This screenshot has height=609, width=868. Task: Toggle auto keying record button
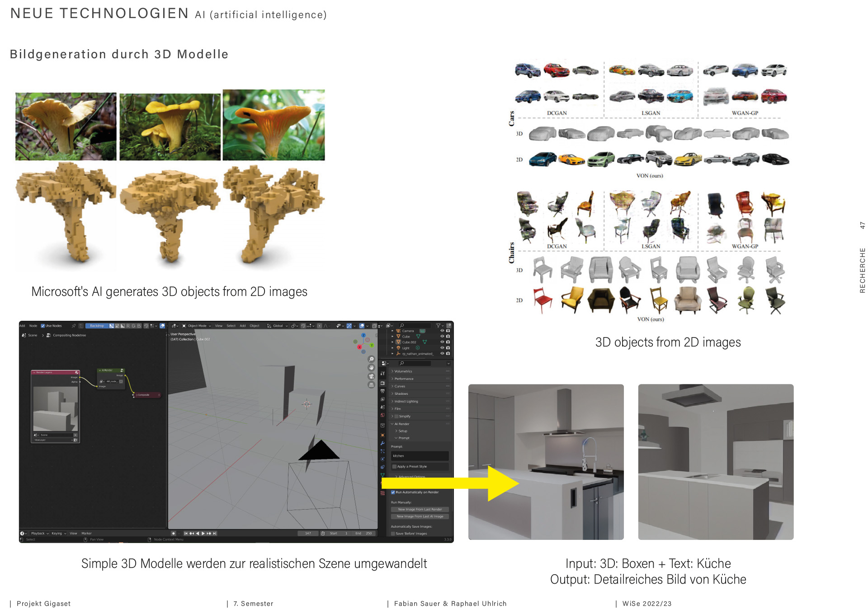174,534
